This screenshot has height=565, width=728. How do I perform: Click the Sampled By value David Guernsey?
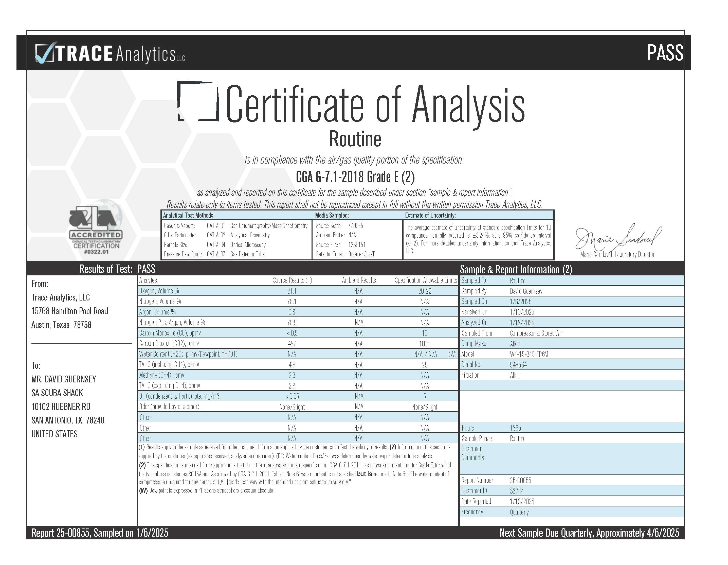click(526, 291)
